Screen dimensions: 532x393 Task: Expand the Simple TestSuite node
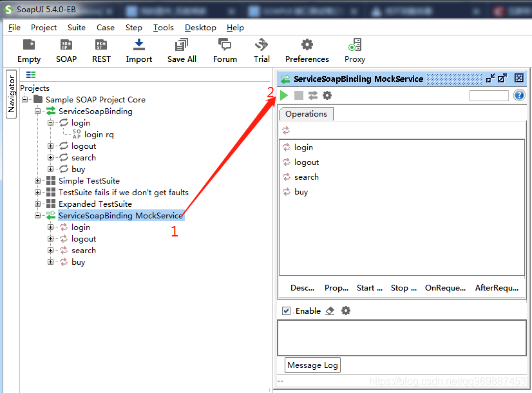[37, 180]
